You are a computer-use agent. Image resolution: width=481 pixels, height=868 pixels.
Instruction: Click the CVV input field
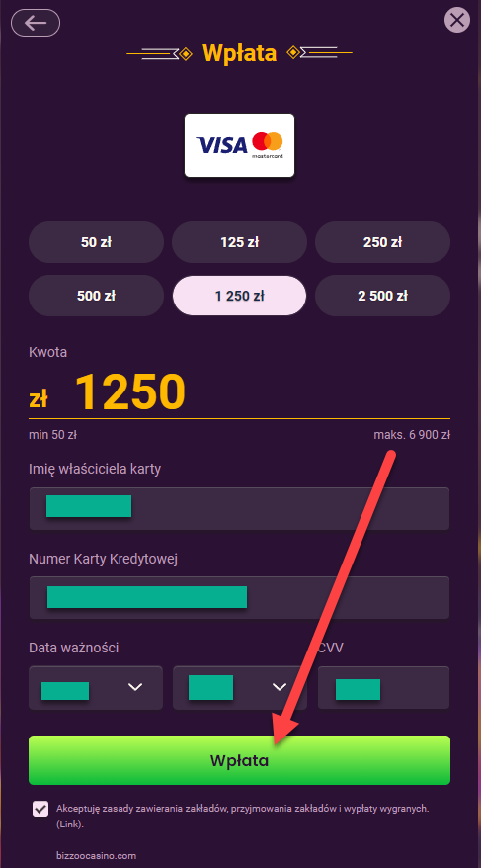point(383,688)
